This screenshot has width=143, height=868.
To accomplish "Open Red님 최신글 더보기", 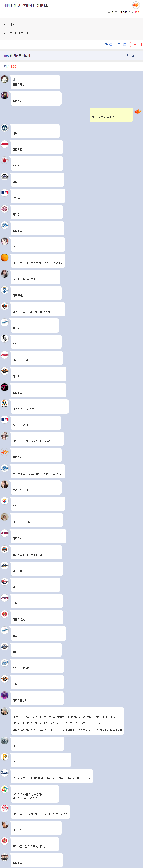I will [x=17, y=56].
